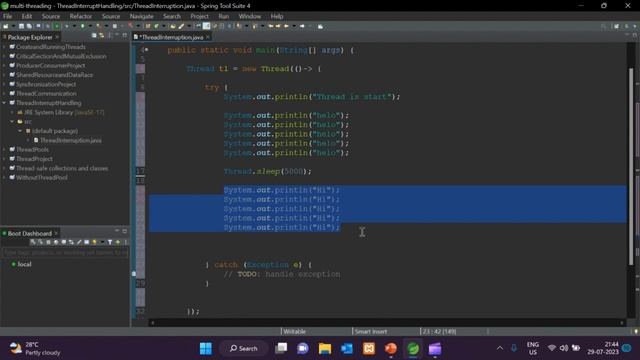Expand the CriticalSectionAndMutualExclusion project

coord(4,56)
